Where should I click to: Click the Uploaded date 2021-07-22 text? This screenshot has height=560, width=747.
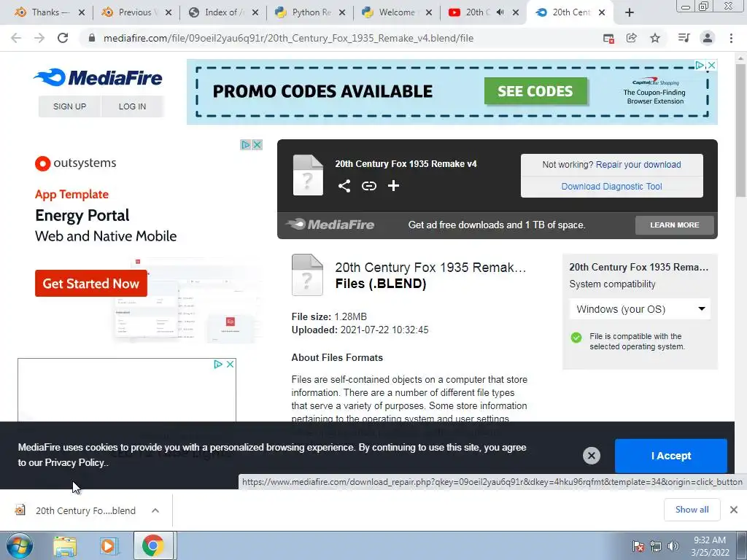point(360,330)
